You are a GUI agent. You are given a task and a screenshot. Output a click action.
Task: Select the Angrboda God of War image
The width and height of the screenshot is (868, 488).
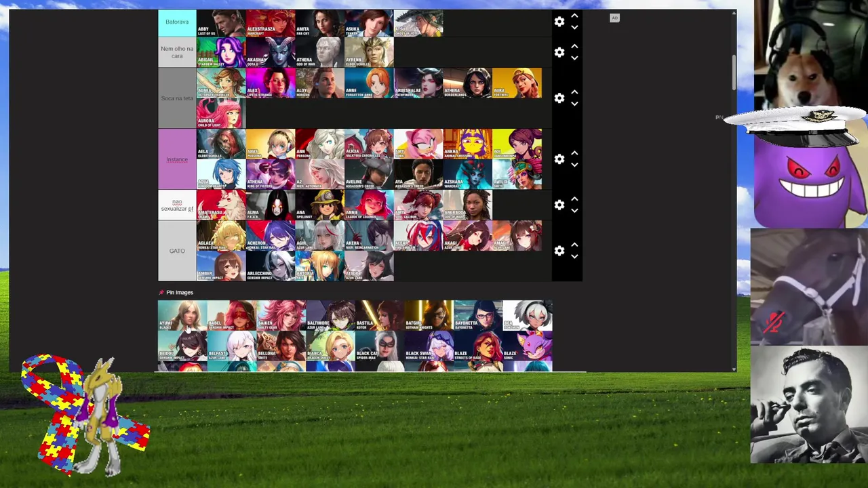pos(468,205)
